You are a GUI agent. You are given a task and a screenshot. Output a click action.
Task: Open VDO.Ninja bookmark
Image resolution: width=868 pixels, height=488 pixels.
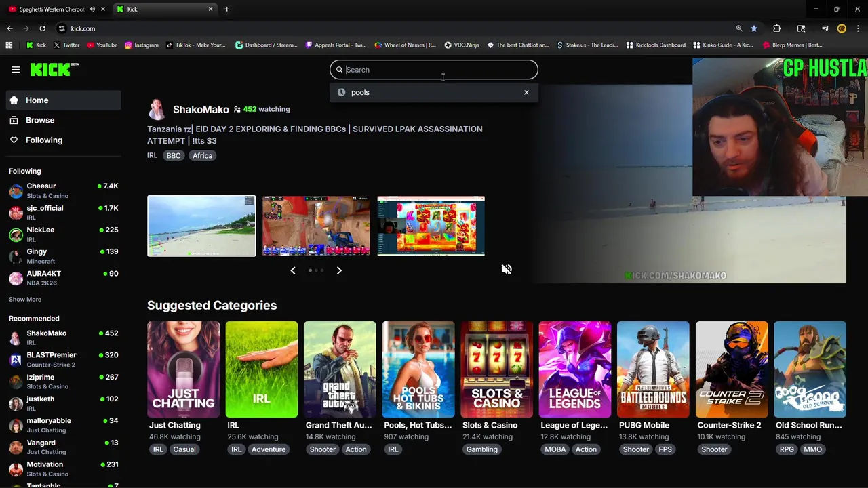tap(462, 45)
